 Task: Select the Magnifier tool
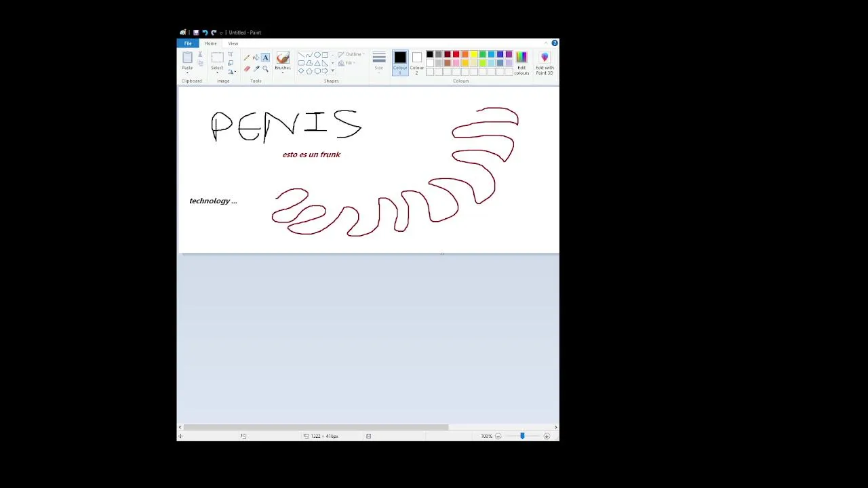coord(265,68)
